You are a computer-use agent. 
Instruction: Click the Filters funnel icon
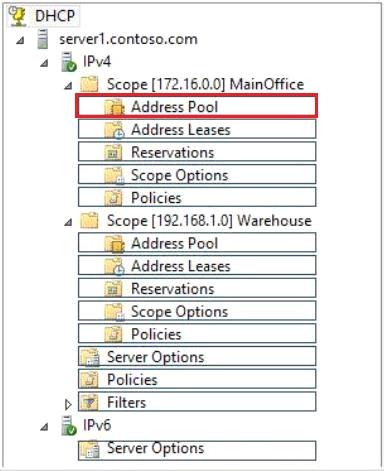(89, 402)
